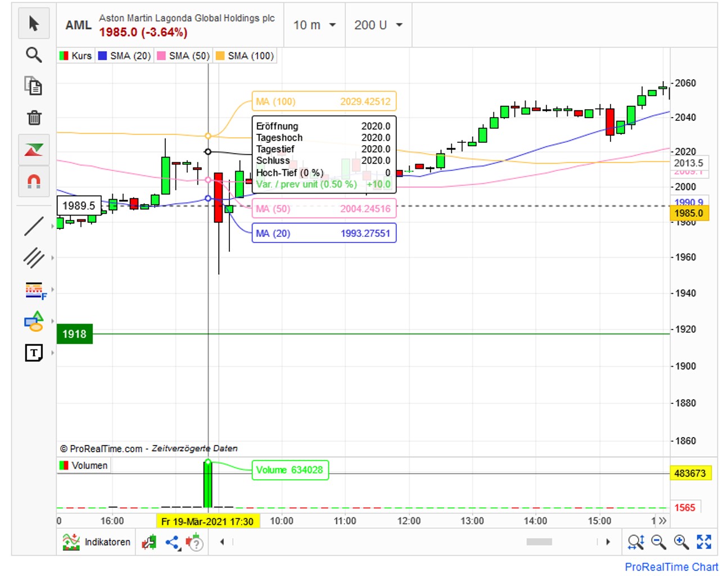
Task: Click the candlestick help question icon
Action: 195,542
